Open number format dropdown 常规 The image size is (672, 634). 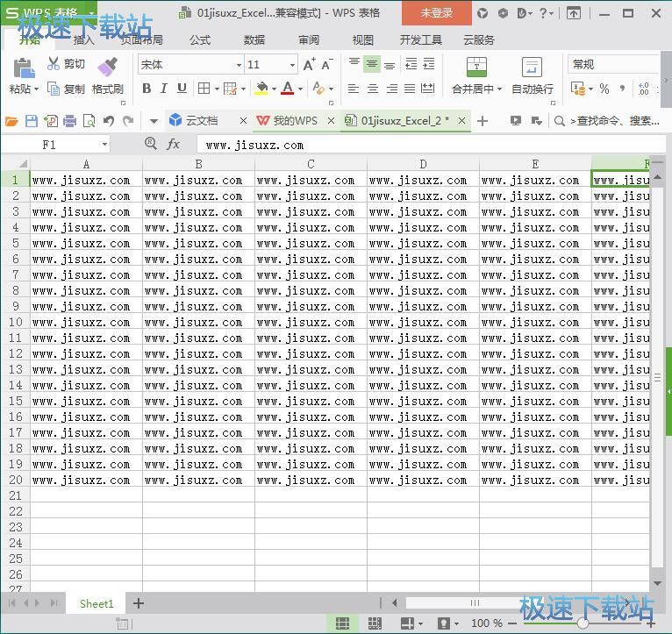614,65
